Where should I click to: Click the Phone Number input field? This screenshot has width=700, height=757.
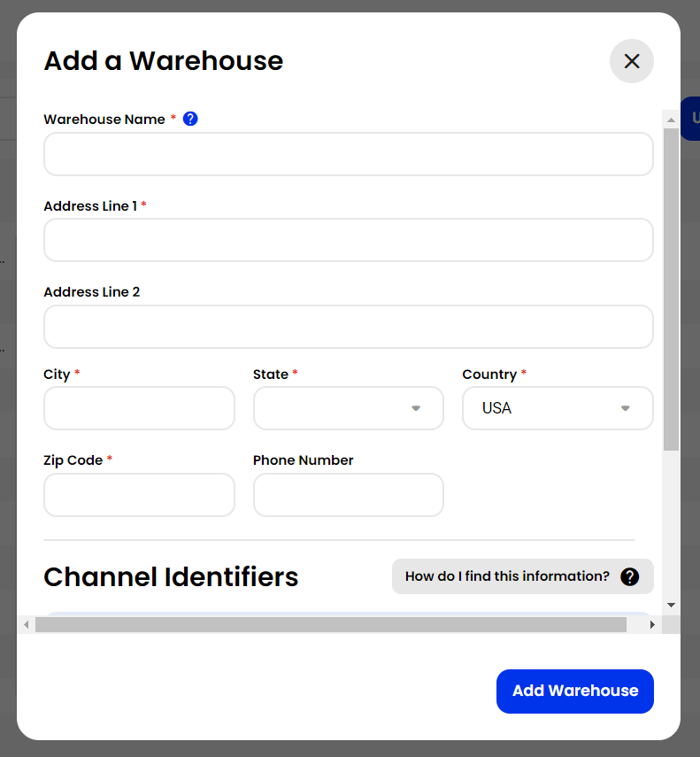[x=348, y=495]
